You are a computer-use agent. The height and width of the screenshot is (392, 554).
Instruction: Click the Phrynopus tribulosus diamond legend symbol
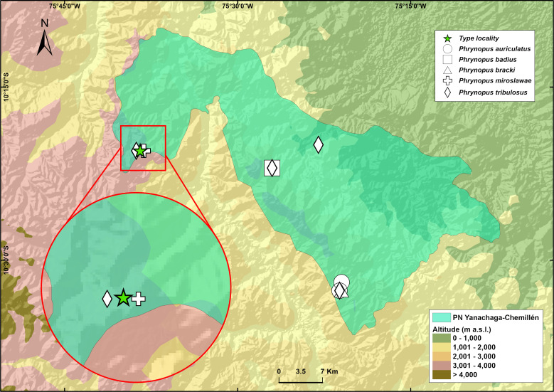point(447,92)
